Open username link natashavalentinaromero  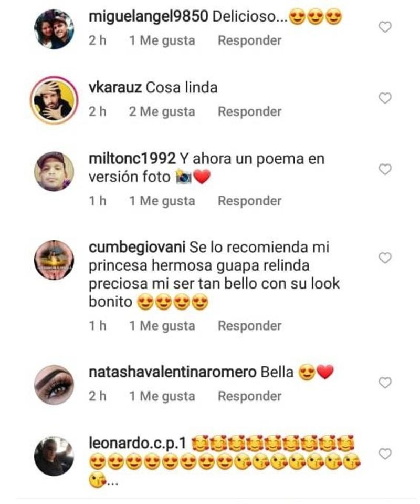[172, 372]
